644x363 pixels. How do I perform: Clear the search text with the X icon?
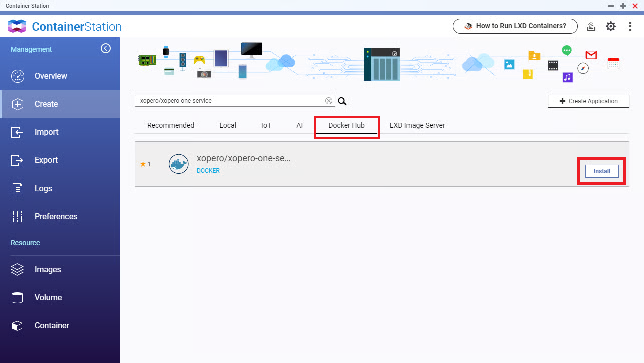point(329,101)
